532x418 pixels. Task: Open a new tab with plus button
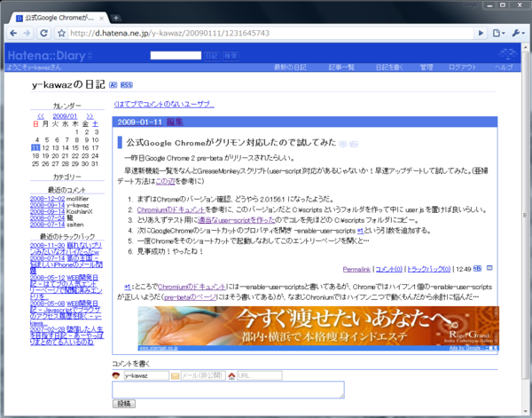point(115,18)
